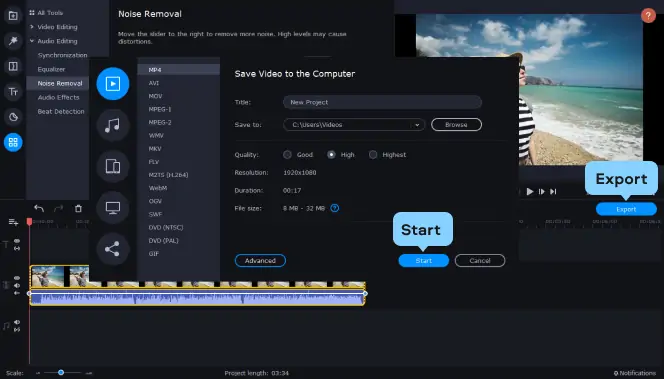Choose WebM format
Screen dimensions: 664x379
pyautogui.click(x=158, y=188)
